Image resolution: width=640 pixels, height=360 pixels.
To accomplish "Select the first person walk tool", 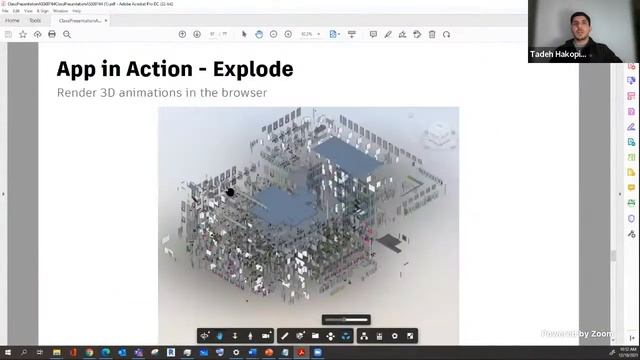I will tap(250, 336).
